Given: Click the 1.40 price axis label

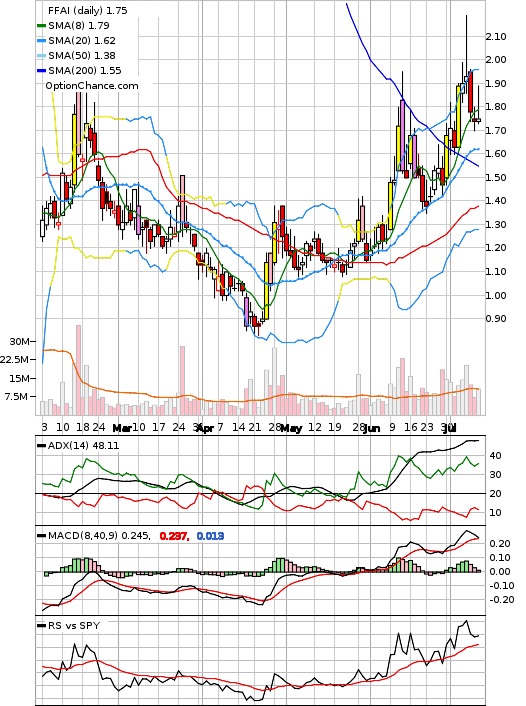Looking at the screenshot, I should pyautogui.click(x=495, y=200).
